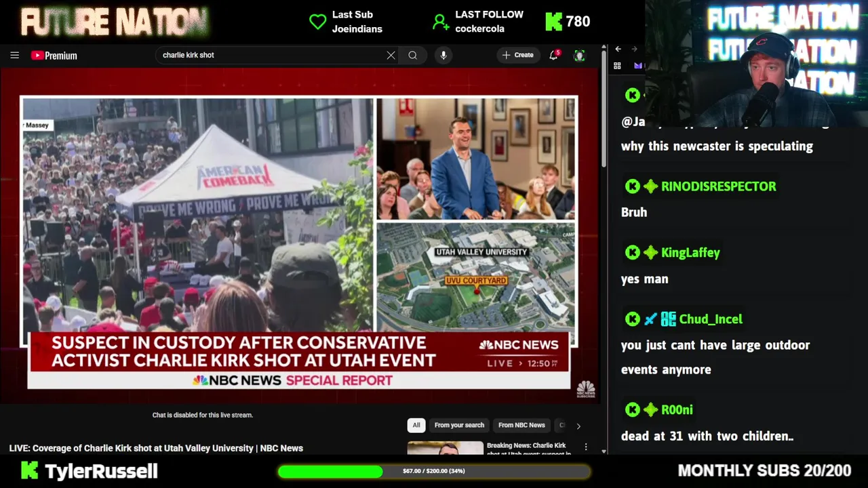Open three-dot menu for Breaking News video
Screen dimensions: 868x488
586,448
